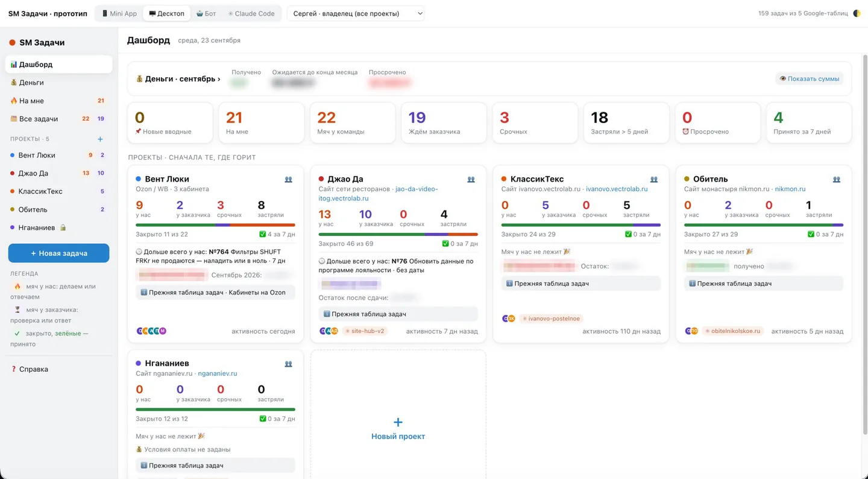868x479 pixels.
Task: Click Прежняя таблица задач on Джао Да card
Action: pyautogui.click(x=398, y=314)
